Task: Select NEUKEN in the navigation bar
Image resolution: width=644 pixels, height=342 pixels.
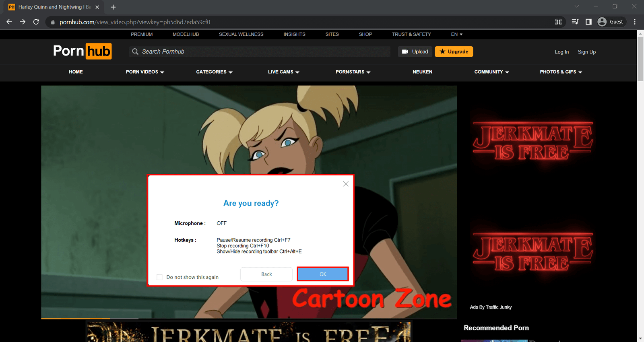Action: pos(422,72)
